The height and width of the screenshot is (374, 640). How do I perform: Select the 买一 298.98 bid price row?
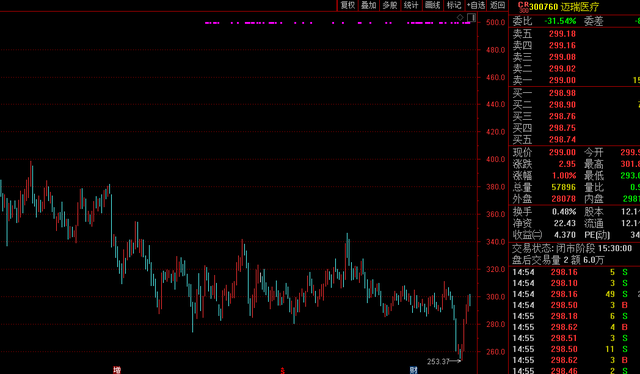(x=574, y=93)
